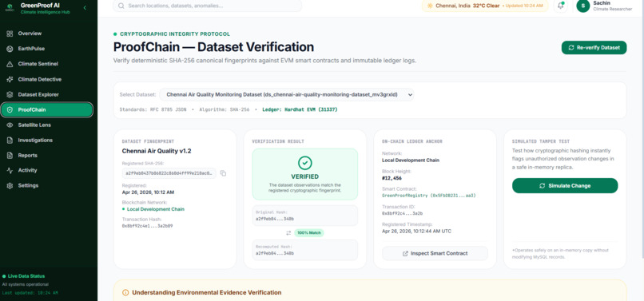Viewport: 644px width, 301px height.
Task: Click the sun weather icon
Action: pos(430,6)
